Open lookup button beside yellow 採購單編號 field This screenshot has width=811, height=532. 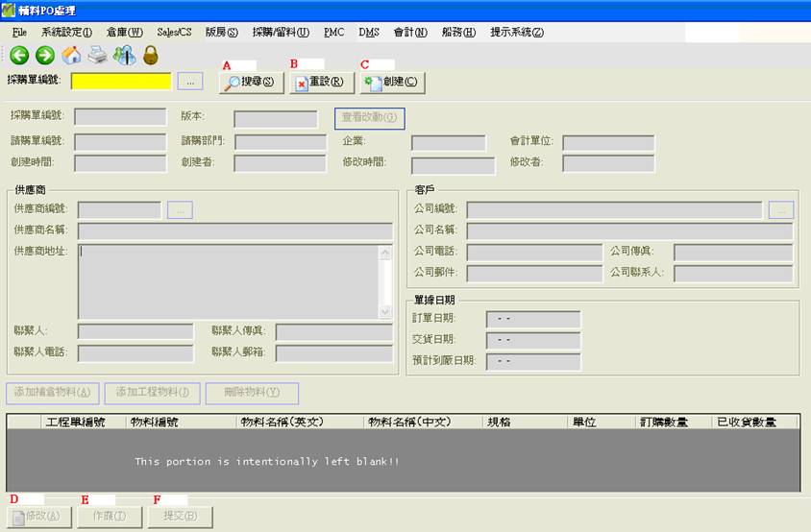190,82
